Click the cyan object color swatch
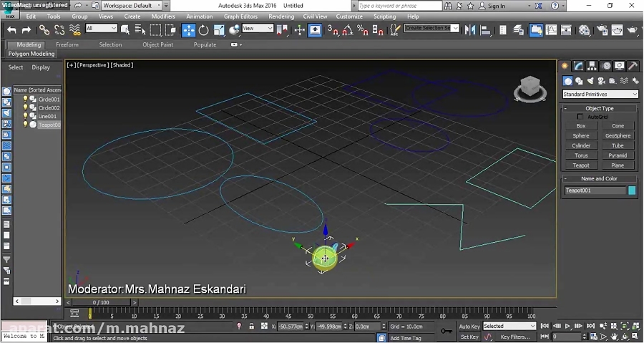This screenshot has width=644, height=343. coord(632,190)
